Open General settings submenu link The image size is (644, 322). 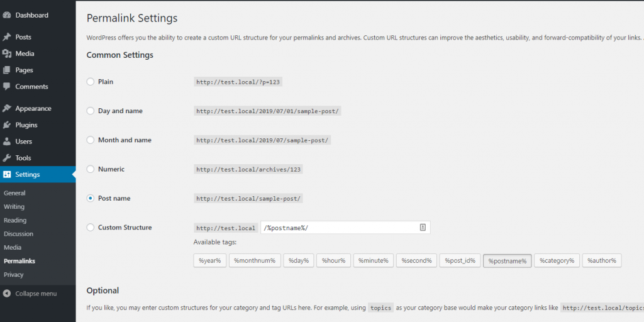(x=14, y=193)
